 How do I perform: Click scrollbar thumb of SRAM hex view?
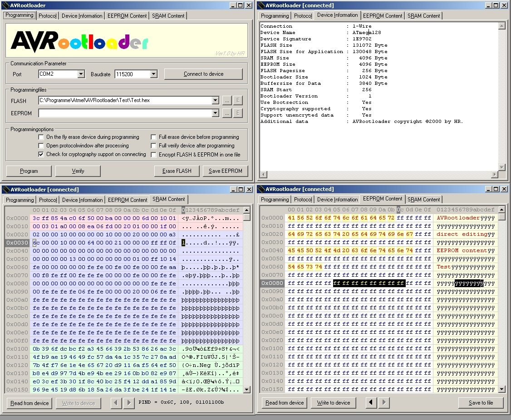[x=247, y=217]
